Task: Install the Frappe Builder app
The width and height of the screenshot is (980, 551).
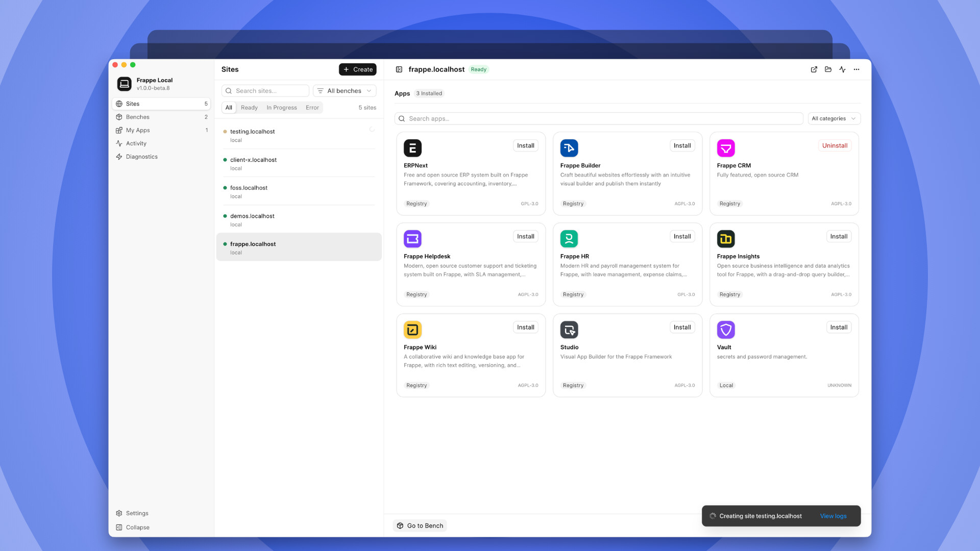Action: click(682, 146)
